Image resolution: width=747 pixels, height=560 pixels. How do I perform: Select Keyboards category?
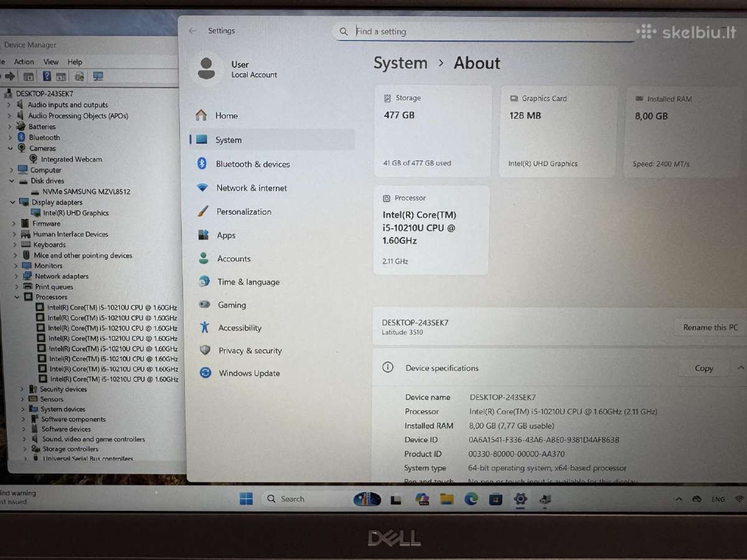(x=50, y=245)
